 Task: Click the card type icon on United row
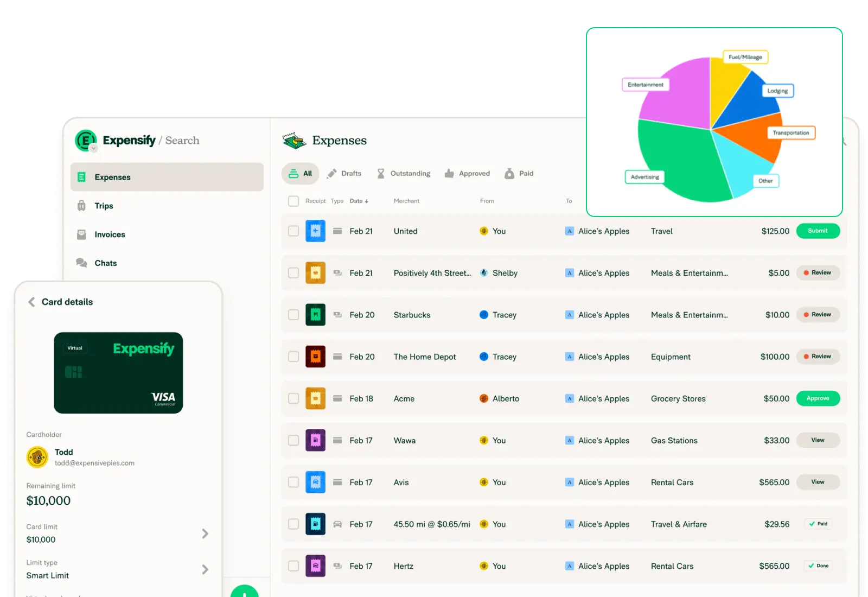click(x=337, y=231)
